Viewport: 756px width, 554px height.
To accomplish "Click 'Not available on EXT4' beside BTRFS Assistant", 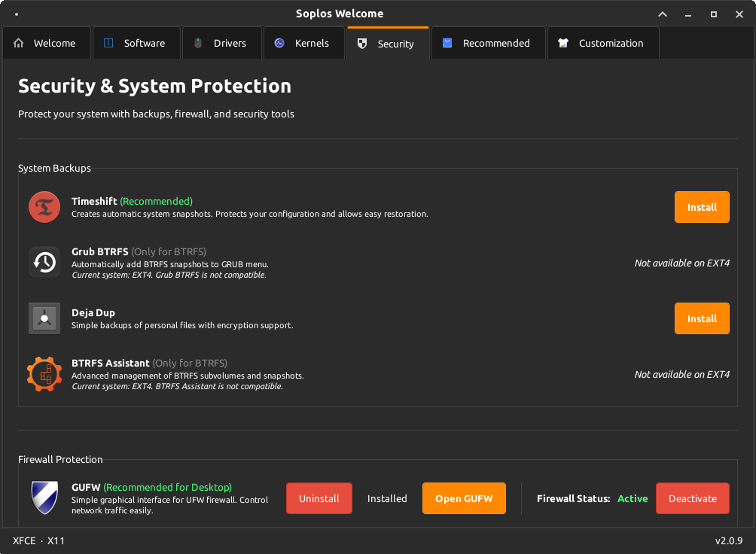I will coord(681,374).
